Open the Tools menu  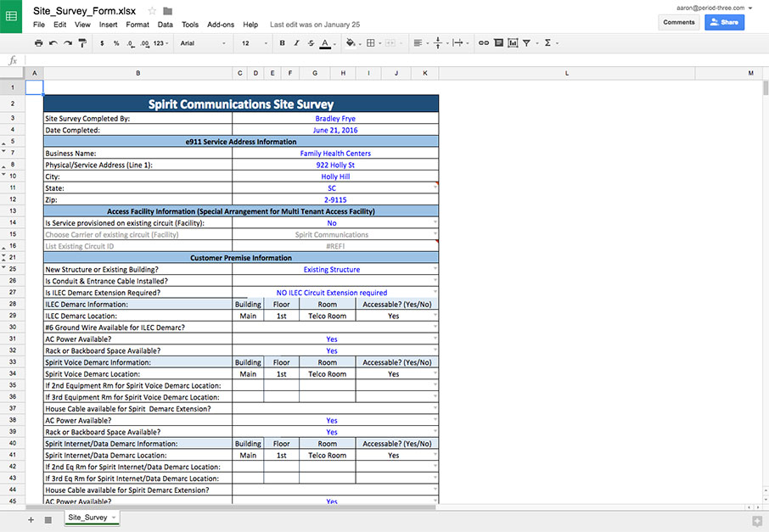(190, 25)
